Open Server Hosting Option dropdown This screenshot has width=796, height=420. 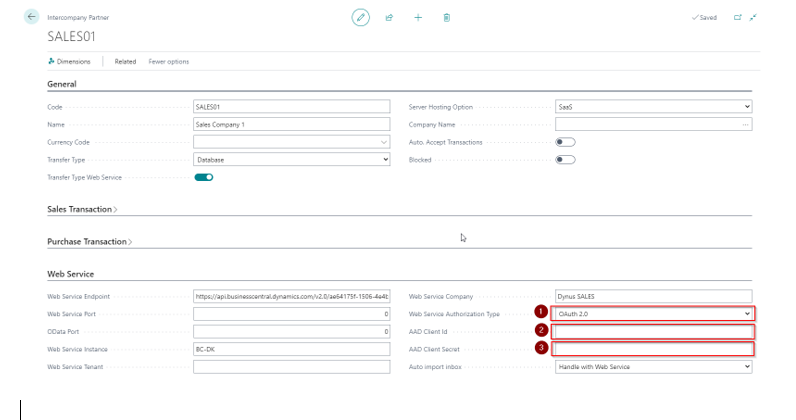[653, 107]
